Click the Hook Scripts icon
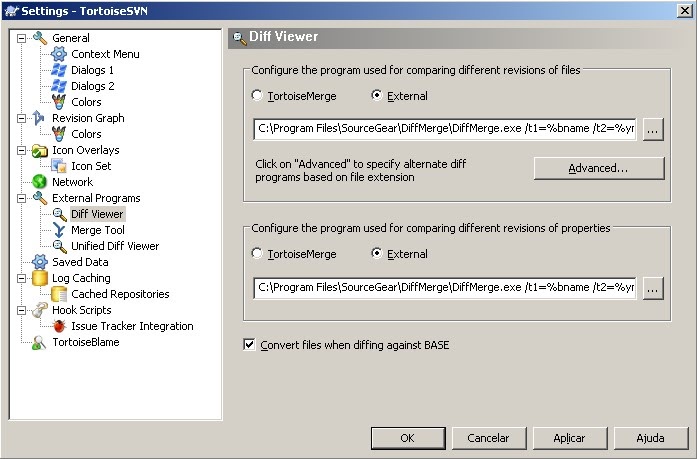This screenshot has width=697, height=459. tap(40, 310)
